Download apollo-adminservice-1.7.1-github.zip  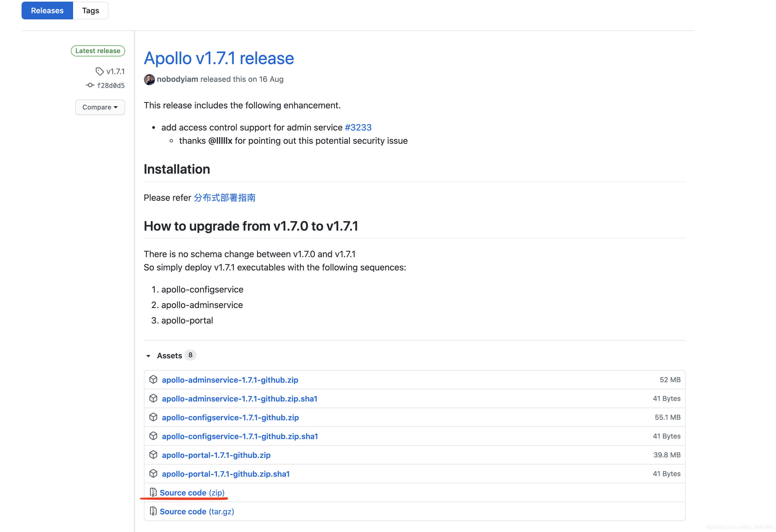[230, 380]
